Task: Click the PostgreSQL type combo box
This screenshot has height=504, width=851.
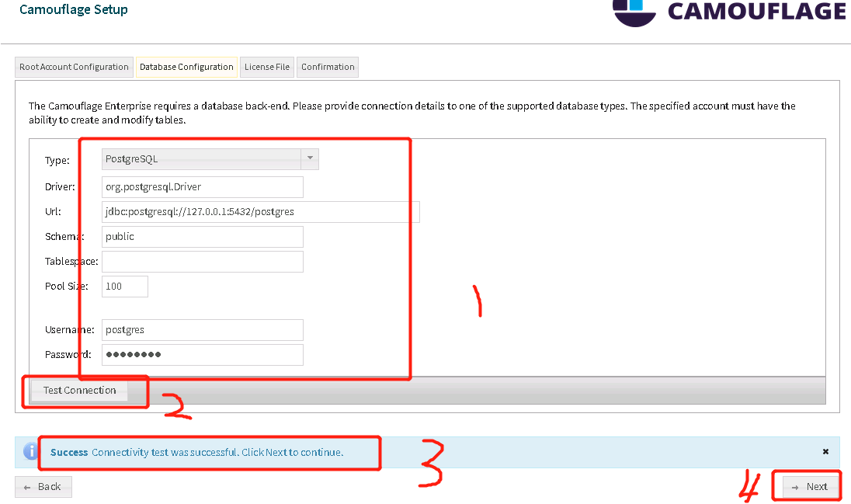Action: [210, 158]
